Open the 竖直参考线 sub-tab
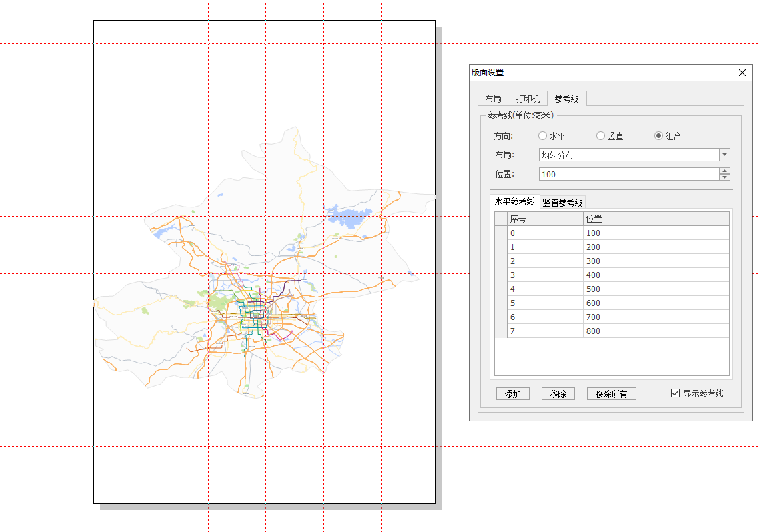The width and height of the screenshot is (759, 532). (x=562, y=203)
